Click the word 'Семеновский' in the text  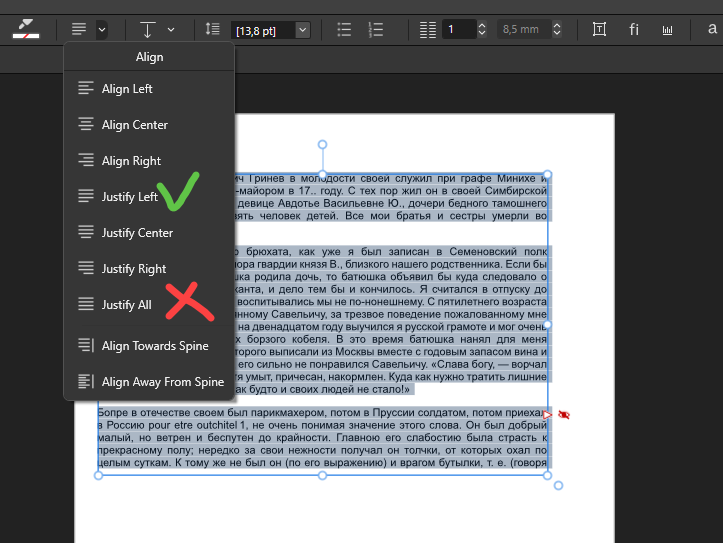click(483, 252)
